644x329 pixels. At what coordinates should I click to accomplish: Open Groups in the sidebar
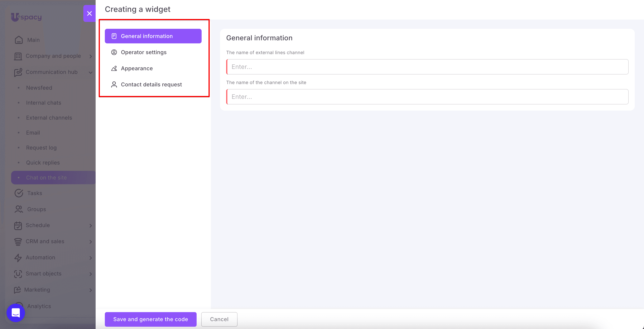(36, 209)
